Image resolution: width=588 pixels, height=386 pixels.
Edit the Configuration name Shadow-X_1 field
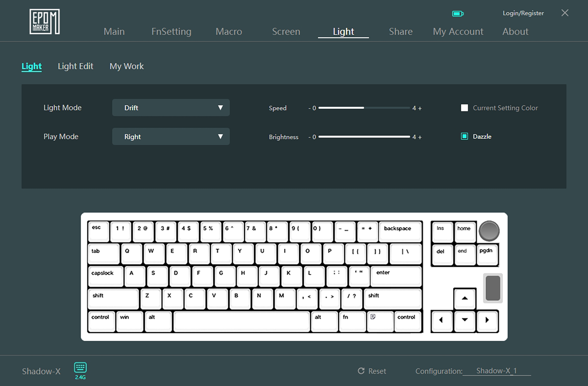(x=496, y=371)
